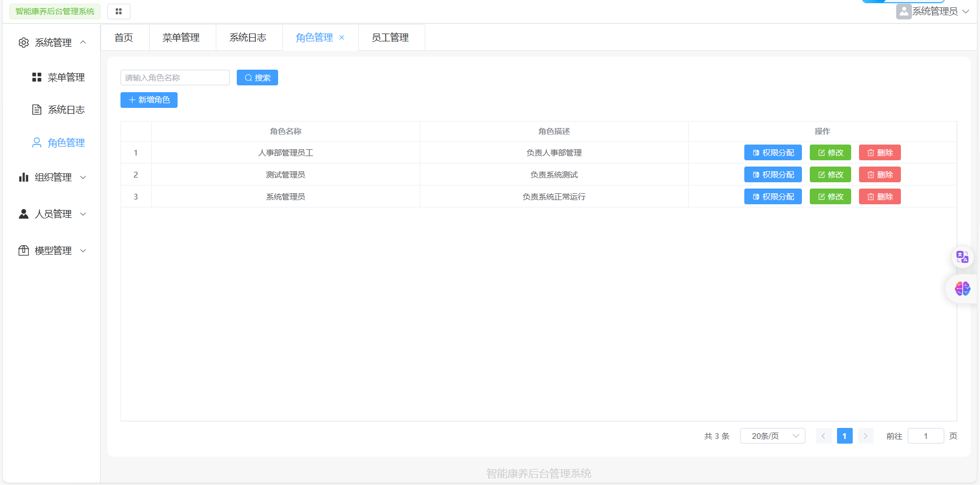Image resolution: width=980 pixels, height=485 pixels.
Task: Click the 角色描述 column header
Action: [554, 131]
